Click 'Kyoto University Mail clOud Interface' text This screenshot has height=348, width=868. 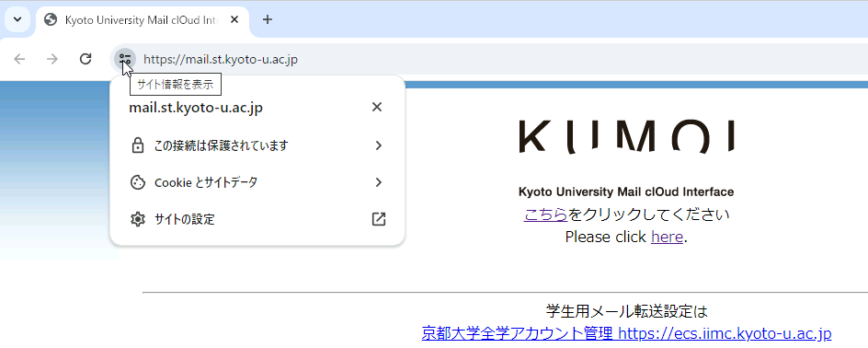coord(626,192)
